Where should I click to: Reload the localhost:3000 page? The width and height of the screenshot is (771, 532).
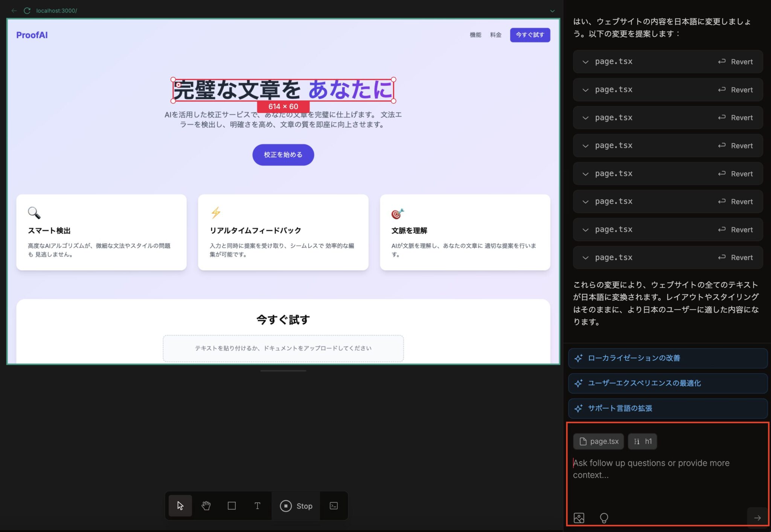click(x=26, y=11)
